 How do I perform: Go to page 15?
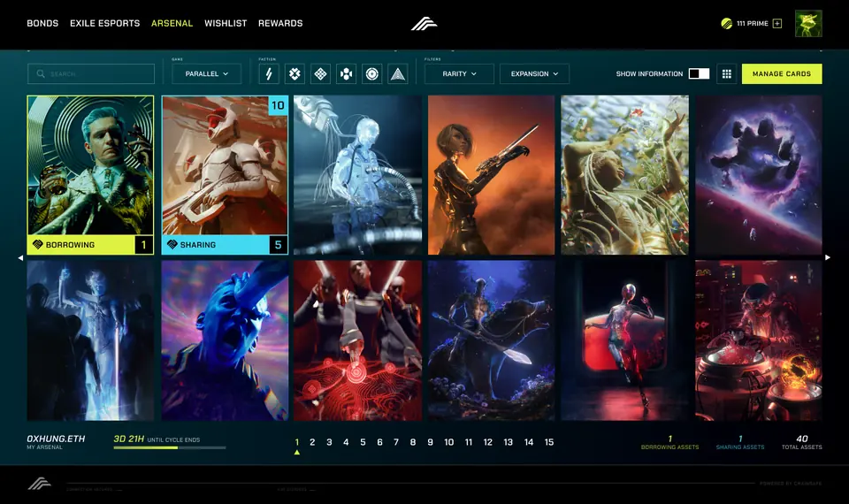(x=549, y=442)
